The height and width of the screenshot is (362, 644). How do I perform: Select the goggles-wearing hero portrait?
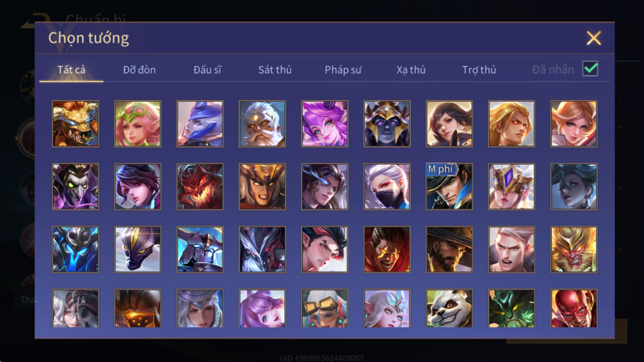pyautogui.click(x=324, y=308)
